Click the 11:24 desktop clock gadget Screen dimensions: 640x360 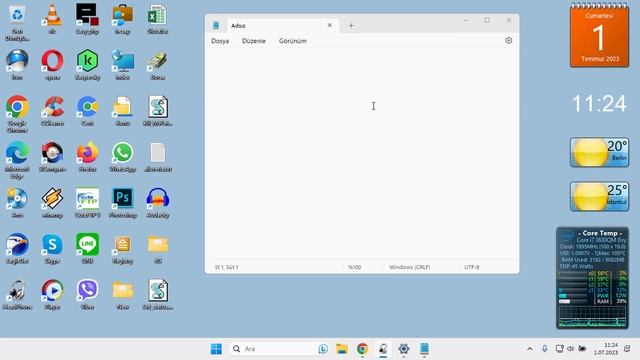(599, 103)
